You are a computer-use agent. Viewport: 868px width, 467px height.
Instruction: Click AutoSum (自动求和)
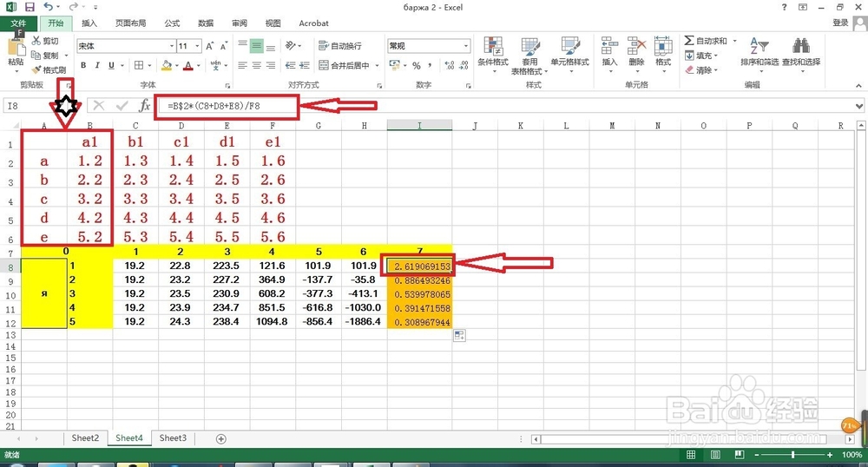[x=706, y=41]
